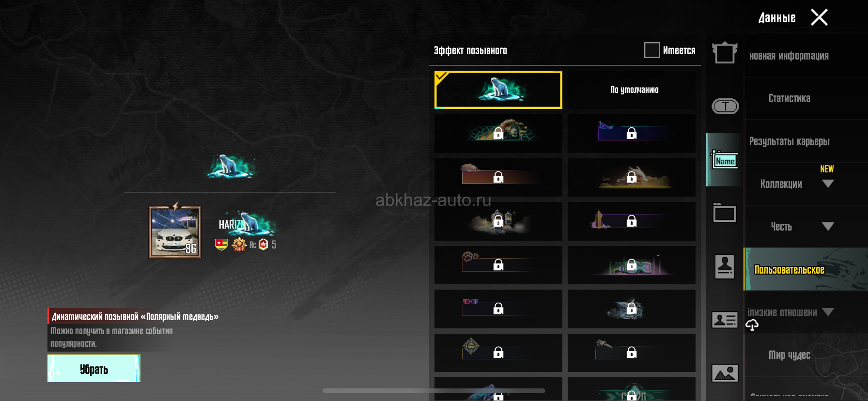868x401 pixels.
Task: Select the locked lion callsign effect
Action: [x=498, y=134]
